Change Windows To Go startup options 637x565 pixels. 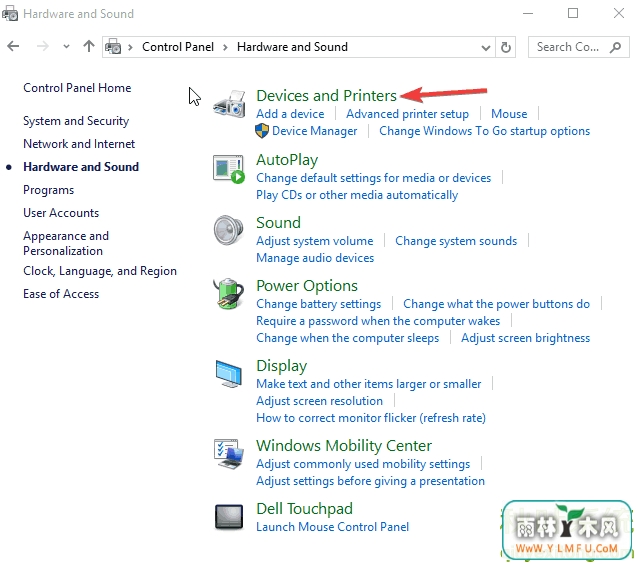(x=484, y=131)
